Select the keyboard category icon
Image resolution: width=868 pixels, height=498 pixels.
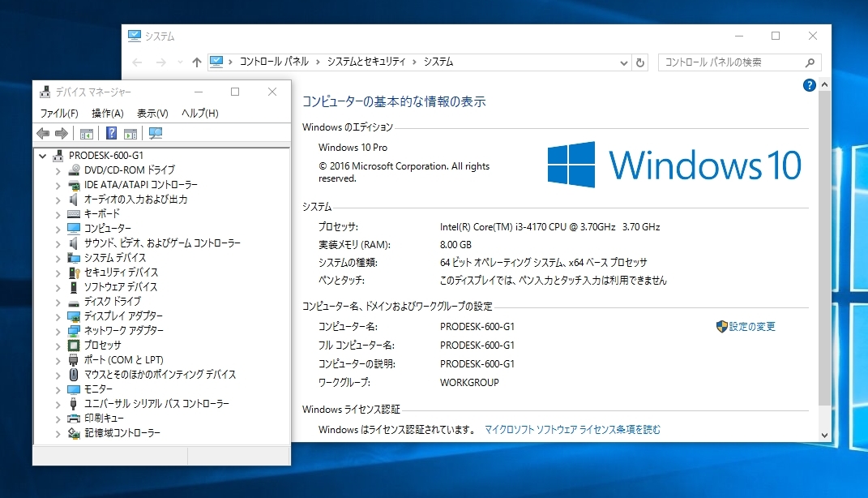(x=74, y=214)
